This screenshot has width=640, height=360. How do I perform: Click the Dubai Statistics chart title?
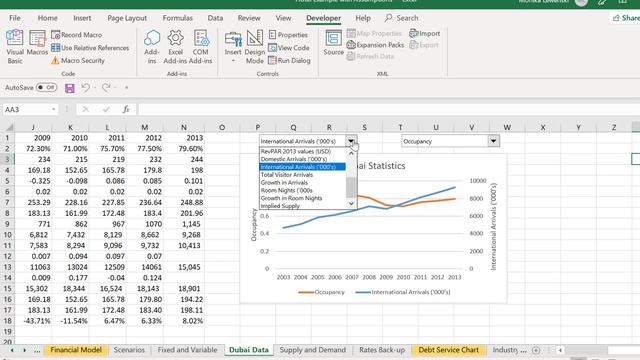382,166
